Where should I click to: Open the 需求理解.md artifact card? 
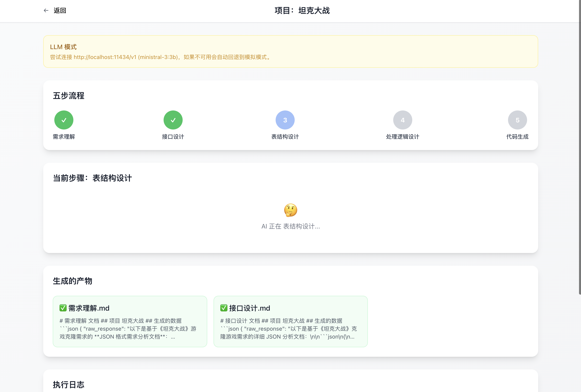point(130,322)
